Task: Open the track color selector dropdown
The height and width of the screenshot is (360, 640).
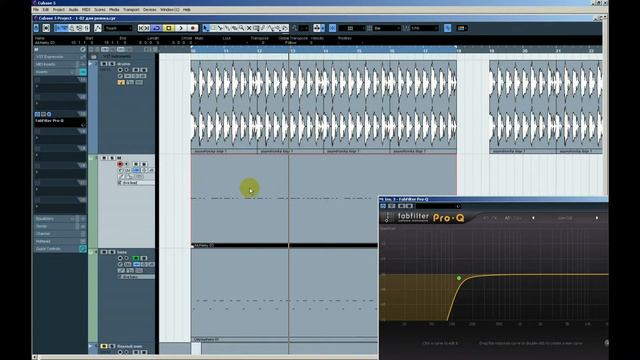Action: (462, 28)
